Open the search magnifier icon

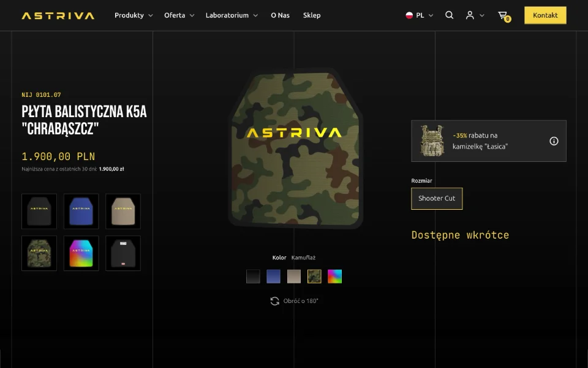tap(449, 15)
